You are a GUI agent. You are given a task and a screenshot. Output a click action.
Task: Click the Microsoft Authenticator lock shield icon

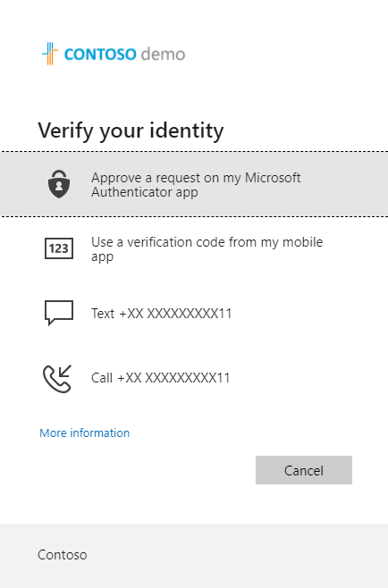[59, 184]
